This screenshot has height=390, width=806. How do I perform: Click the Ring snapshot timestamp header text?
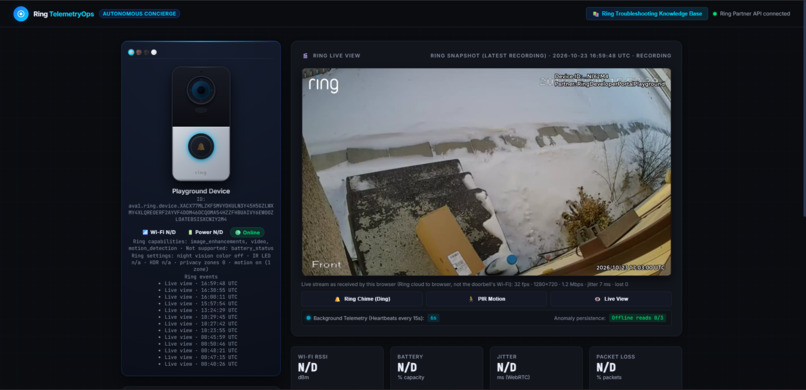coord(551,55)
